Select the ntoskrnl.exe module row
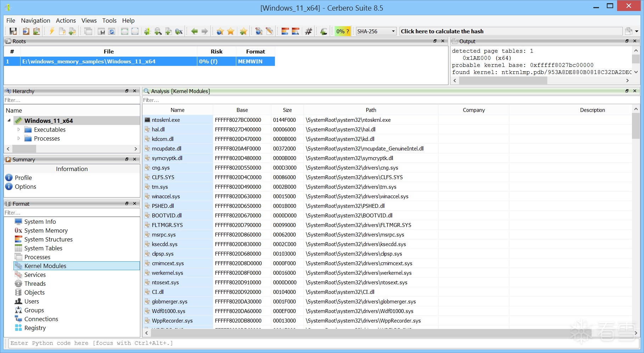The height and width of the screenshot is (353, 644). click(x=387, y=120)
